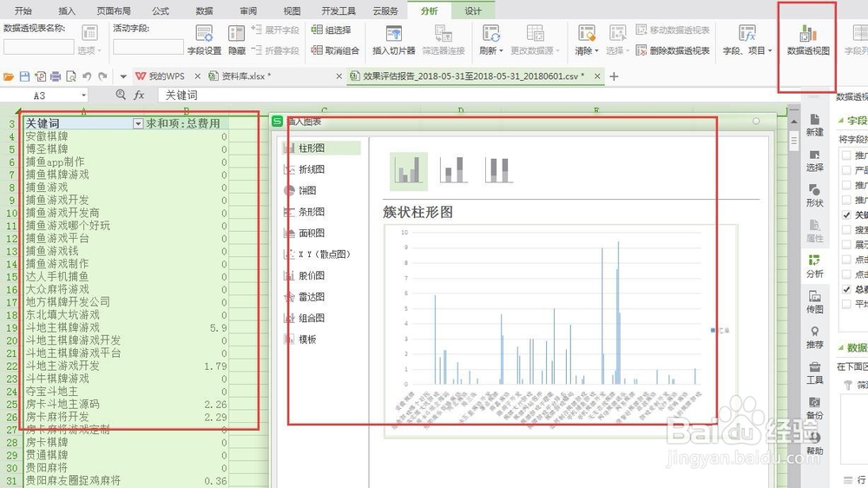Image resolution: width=868 pixels, height=488 pixels.
Task: Open 数据透视图 (PivotChart) in the ribbon
Action: [x=808, y=40]
